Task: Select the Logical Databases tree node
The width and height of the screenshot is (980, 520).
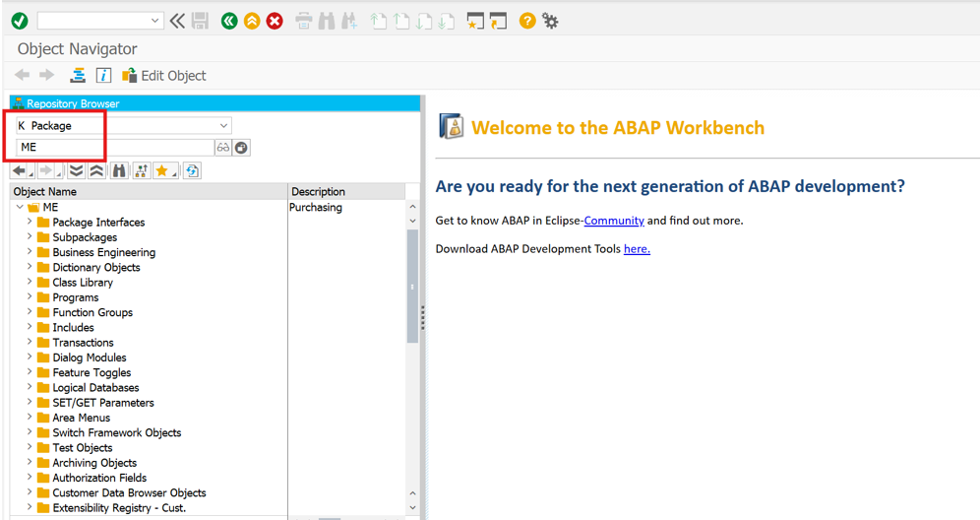Action: (95, 387)
